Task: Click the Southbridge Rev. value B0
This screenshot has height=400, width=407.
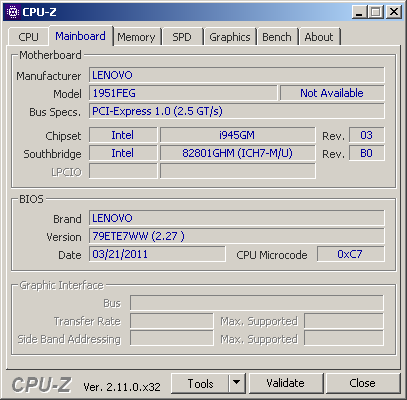Action: click(x=366, y=153)
